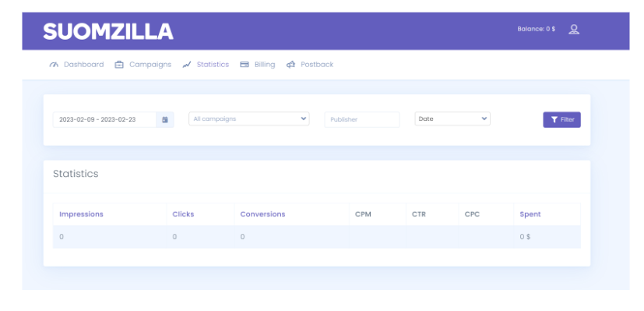Click the Campaigns briefcase icon
644x311 pixels.
tap(119, 65)
